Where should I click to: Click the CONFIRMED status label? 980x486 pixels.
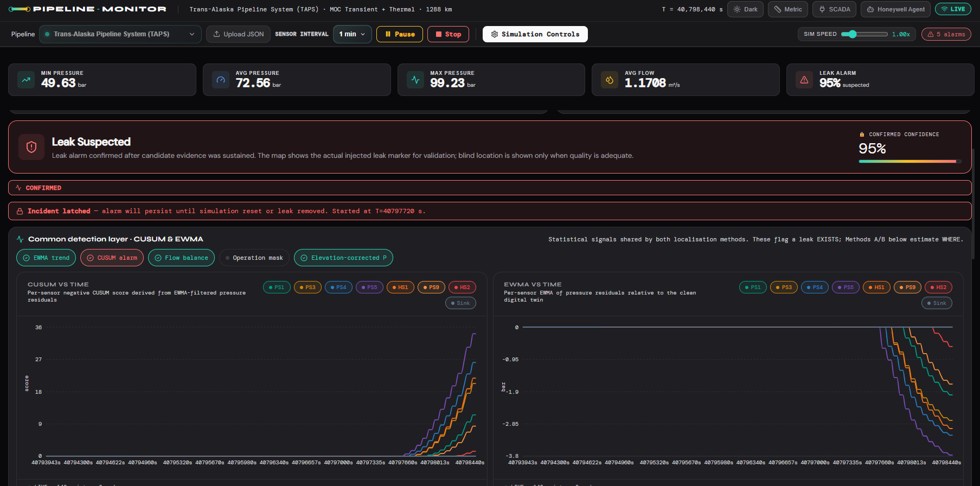(x=43, y=188)
